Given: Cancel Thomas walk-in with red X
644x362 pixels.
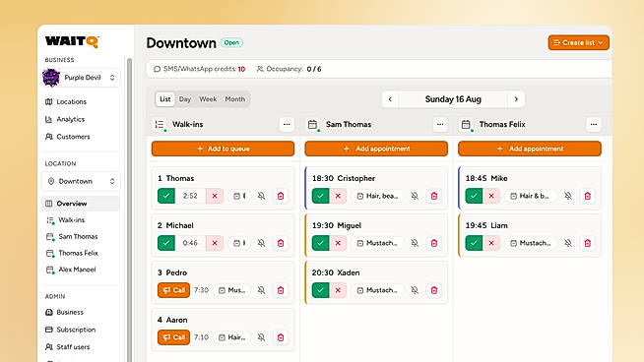Looking at the screenshot, I should click(x=215, y=196).
